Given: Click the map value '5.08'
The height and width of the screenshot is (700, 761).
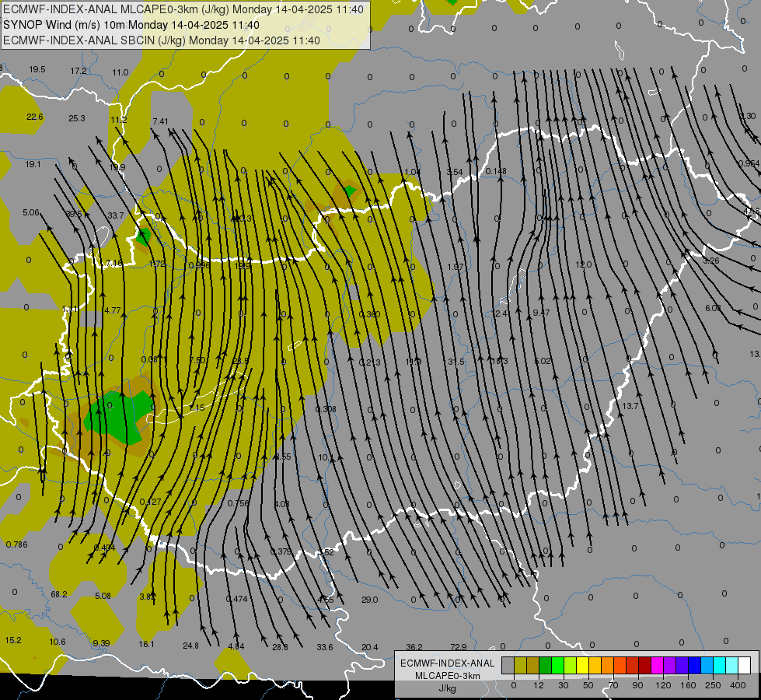Looking at the screenshot, I should tap(103, 596).
